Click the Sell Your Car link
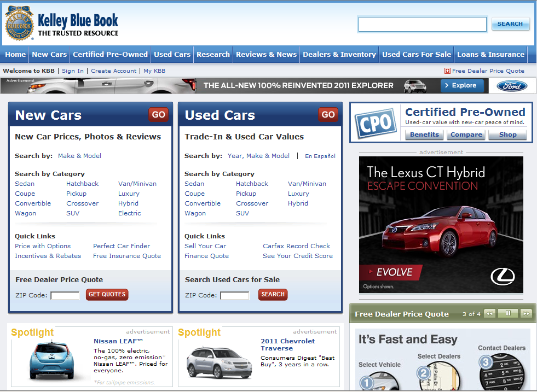Image resolution: width=537 pixels, height=392 pixels. (205, 246)
